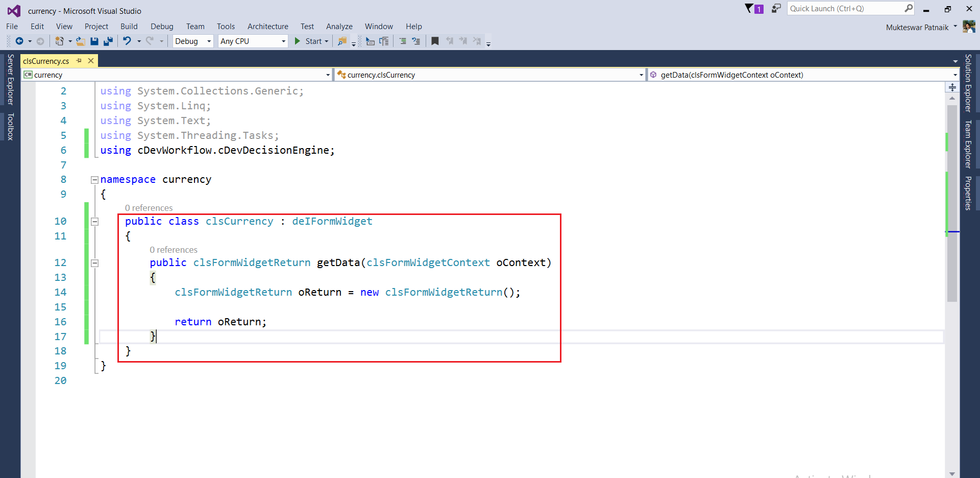The width and height of the screenshot is (980, 478).
Task: Open the open-documents list arrow above editor
Action: pyautogui.click(x=955, y=61)
